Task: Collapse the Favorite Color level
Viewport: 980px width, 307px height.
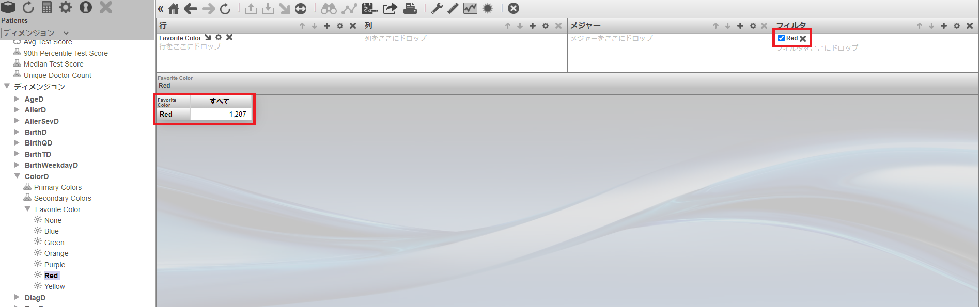Action: point(27,209)
